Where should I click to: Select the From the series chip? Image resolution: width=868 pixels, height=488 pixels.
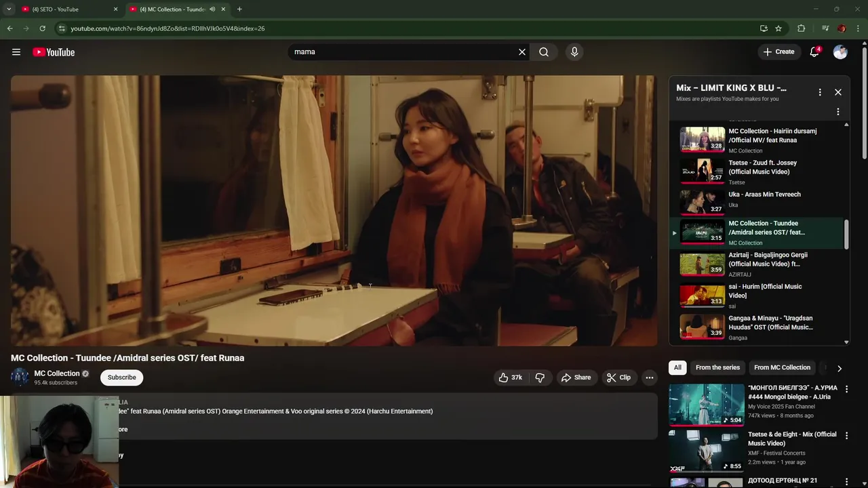[x=717, y=367]
